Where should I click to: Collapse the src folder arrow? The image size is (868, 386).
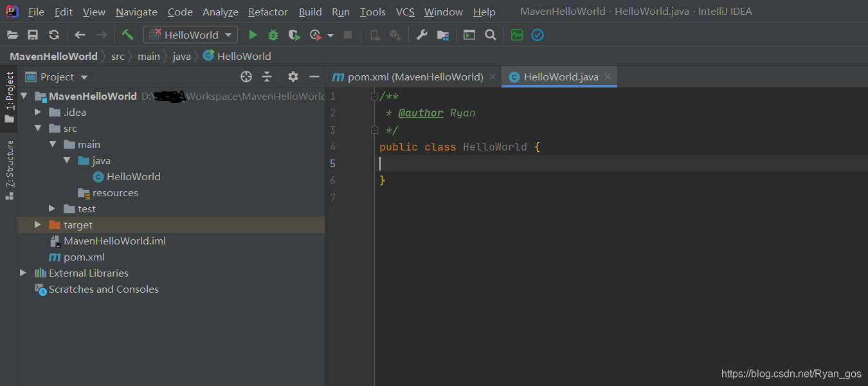(38, 128)
